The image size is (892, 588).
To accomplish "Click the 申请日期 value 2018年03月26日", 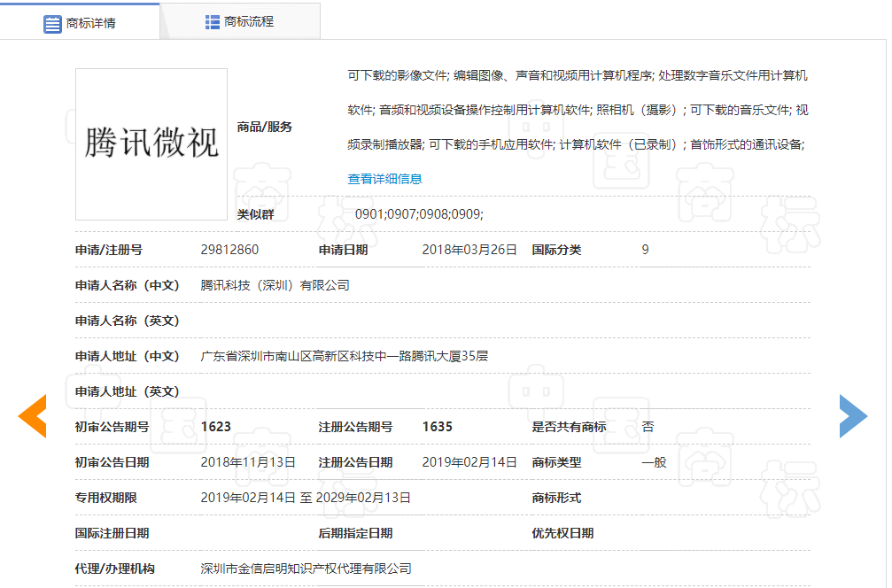I will [x=469, y=250].
